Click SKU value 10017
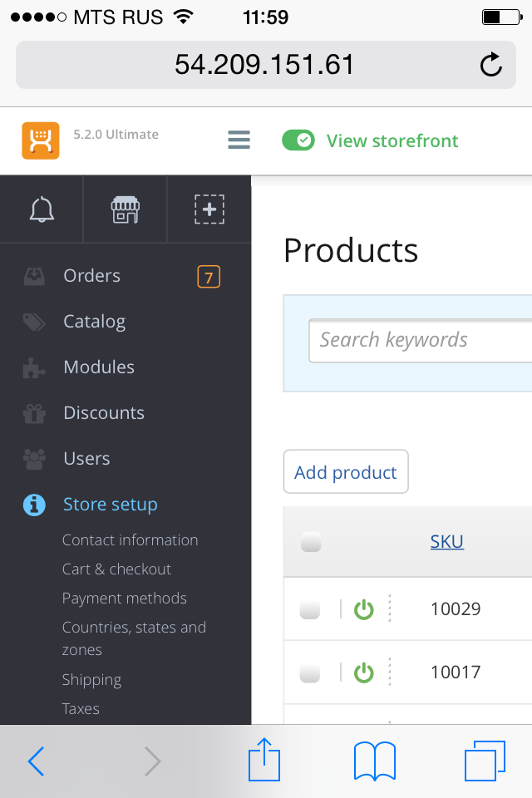This screenshot has width=532, height=798. pos(456,672)
